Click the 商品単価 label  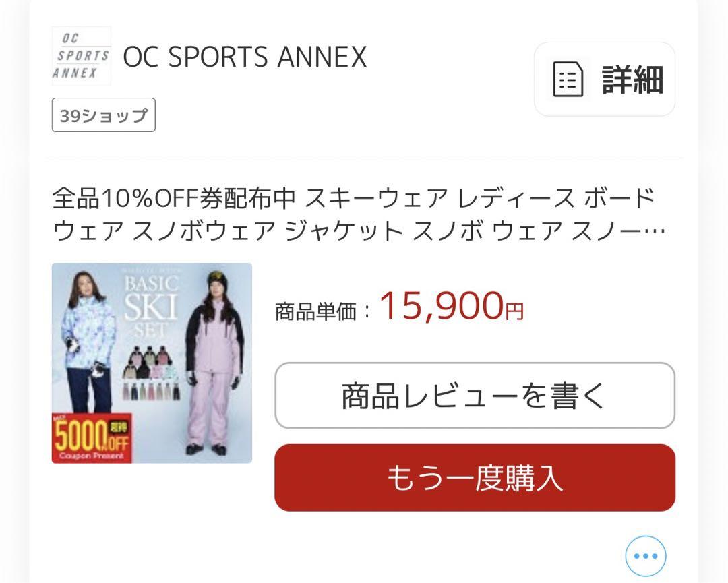click(x=315, y=311)
